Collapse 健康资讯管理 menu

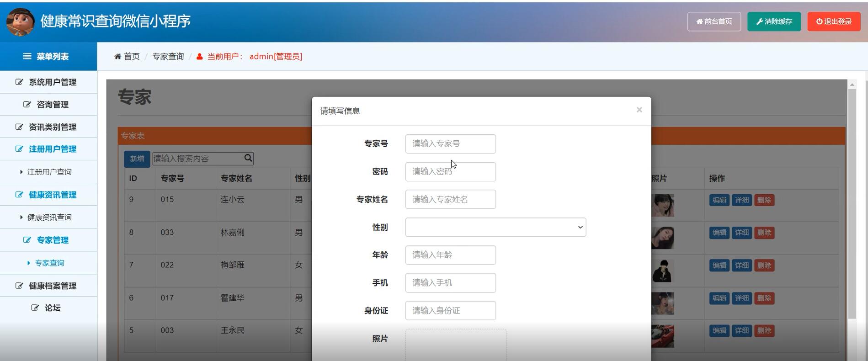(x=48, y=195)
